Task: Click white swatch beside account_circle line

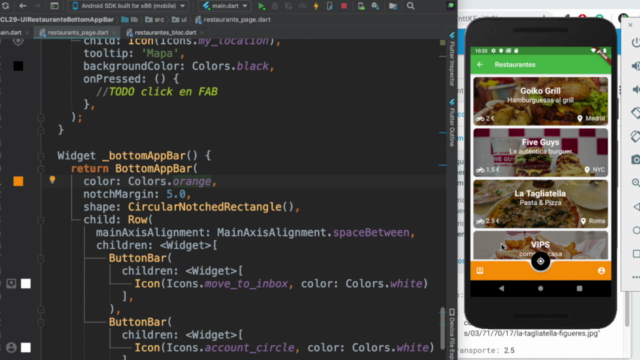Action: [26, 347]
